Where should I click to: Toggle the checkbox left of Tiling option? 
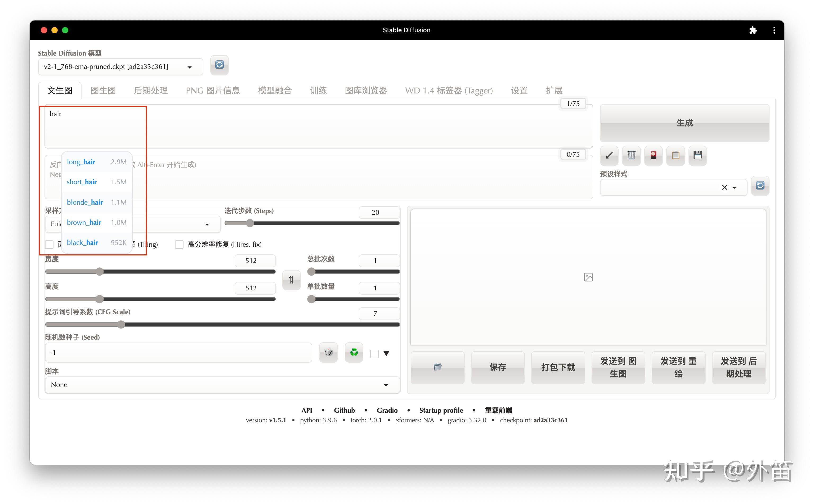50,245
